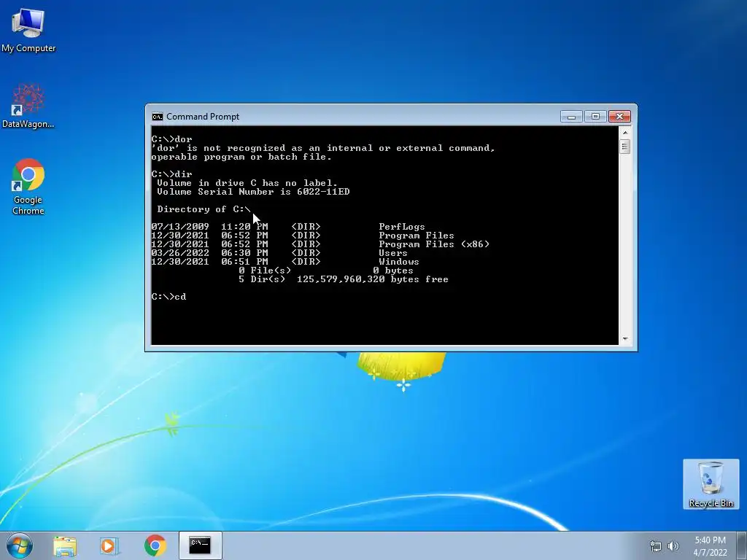Screen dimensions: 747x560
Task: Open the My Computer desktop icon
Action: tap(28, 31)
